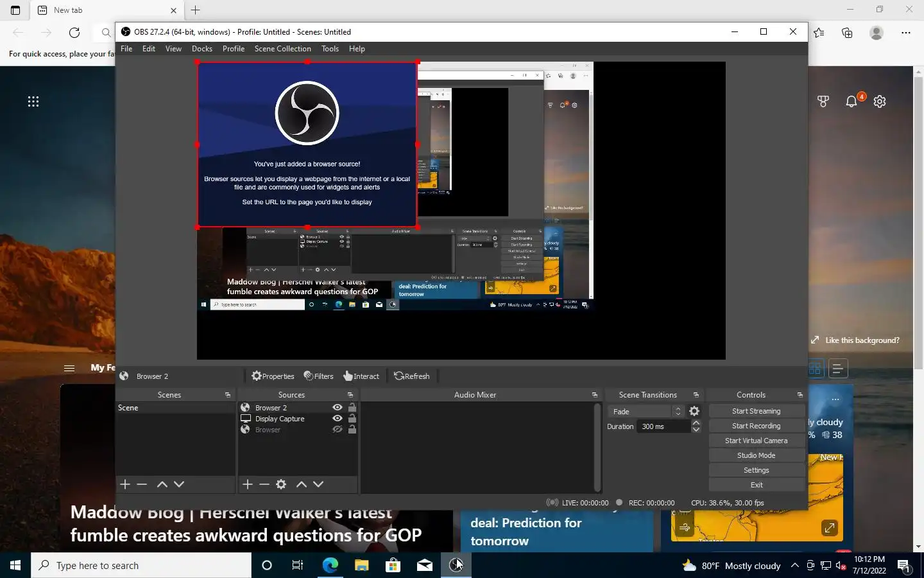Viewport: 924px width, 578px height.
Task: Select the Browser 2 source row
Action: (x=298, y=408)
